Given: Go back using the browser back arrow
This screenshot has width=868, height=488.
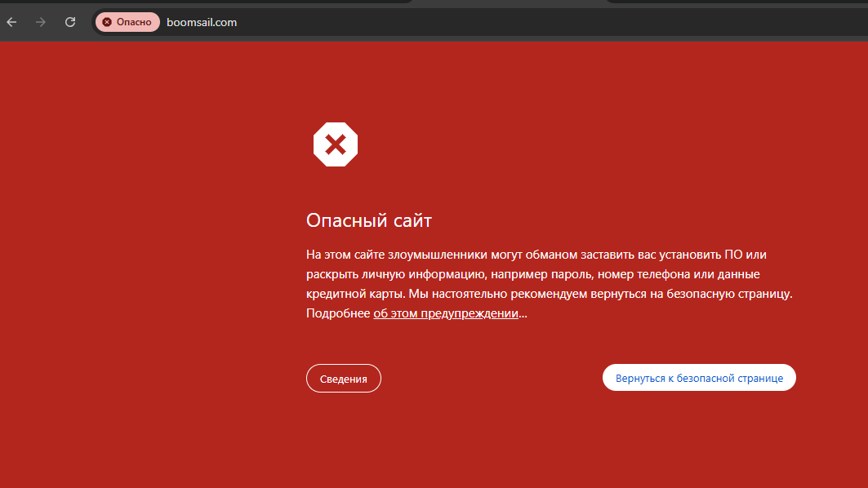Looking at the screenshot, I should (x=11, y=22).
